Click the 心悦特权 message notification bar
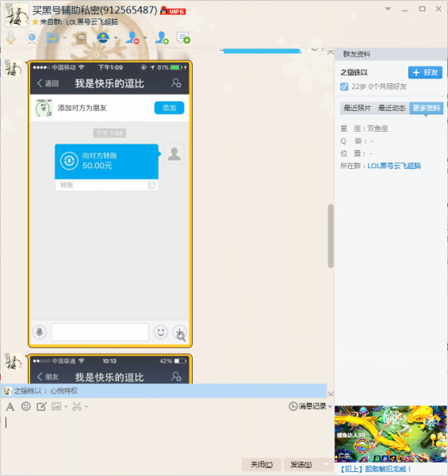 164,390
